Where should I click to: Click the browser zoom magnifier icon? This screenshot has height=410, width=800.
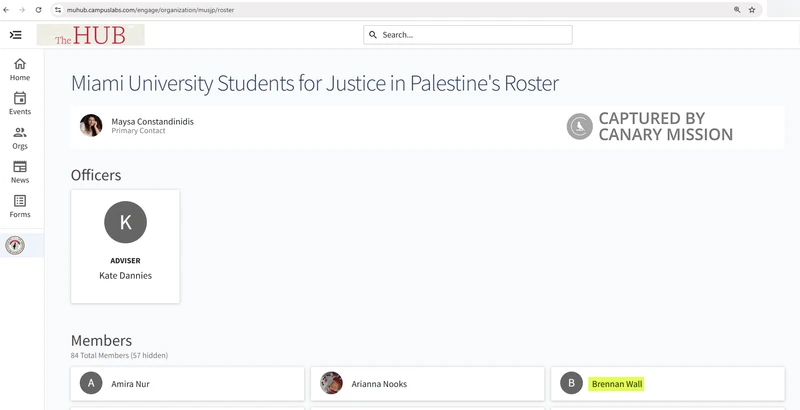(x=737, y=10)
